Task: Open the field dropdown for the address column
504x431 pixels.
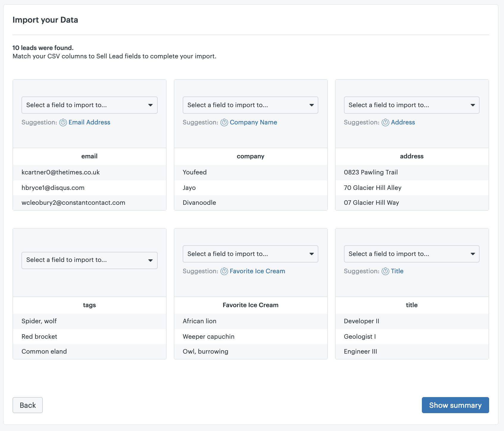Action: coord(412,105)
